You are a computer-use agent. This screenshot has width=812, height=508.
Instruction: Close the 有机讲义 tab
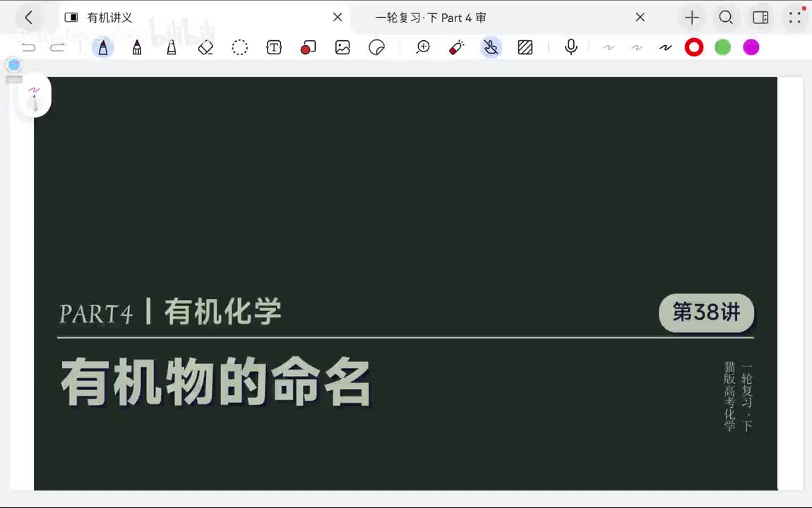point(338,17)
